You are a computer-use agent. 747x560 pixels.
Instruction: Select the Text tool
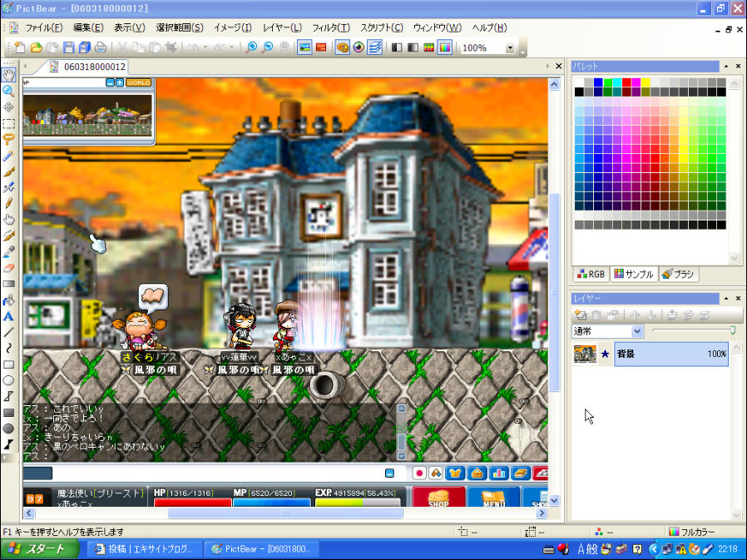pos(8,316)
